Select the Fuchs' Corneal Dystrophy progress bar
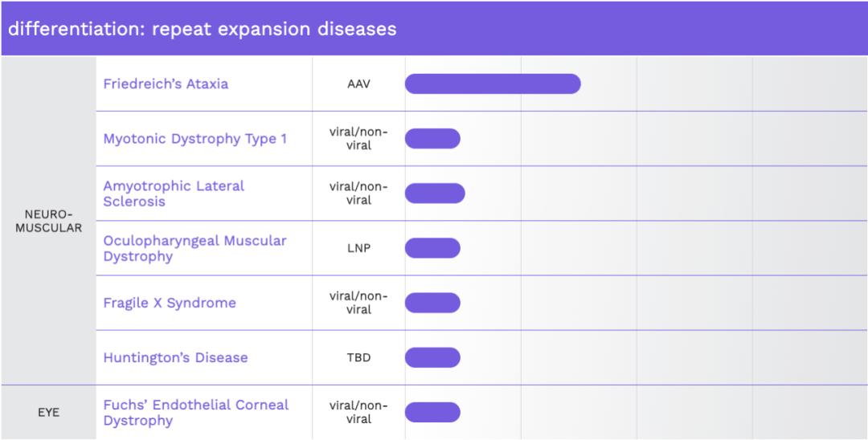This screenshot has height=440, width=868. (432, 412)
